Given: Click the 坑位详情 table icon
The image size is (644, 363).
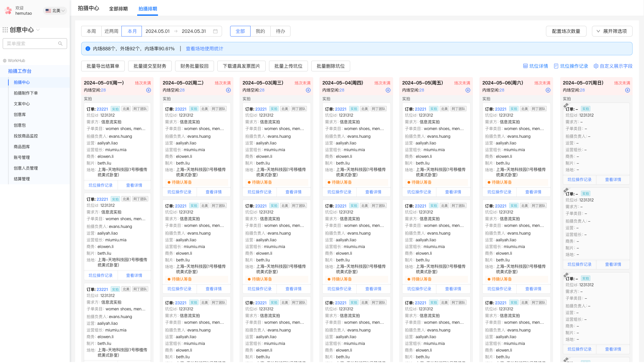Looking at the screenshot, I should click(526, 66).
